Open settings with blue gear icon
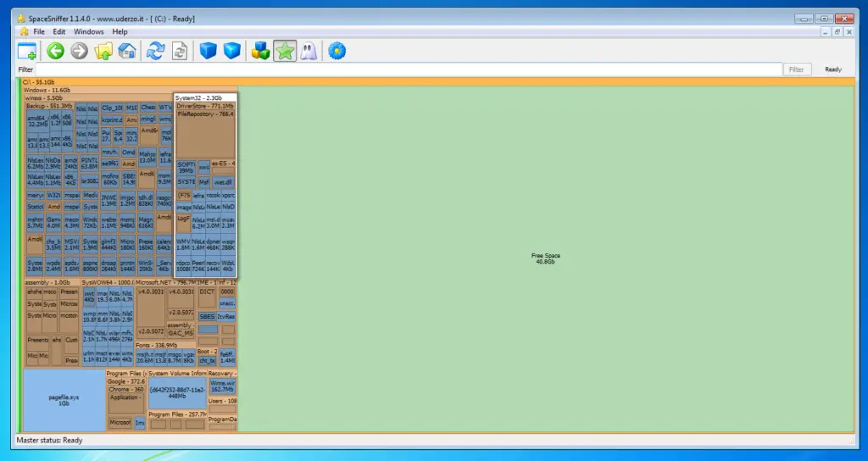This screenshot has height=461, width=868. pyautogui.click(x=337, y=51)
